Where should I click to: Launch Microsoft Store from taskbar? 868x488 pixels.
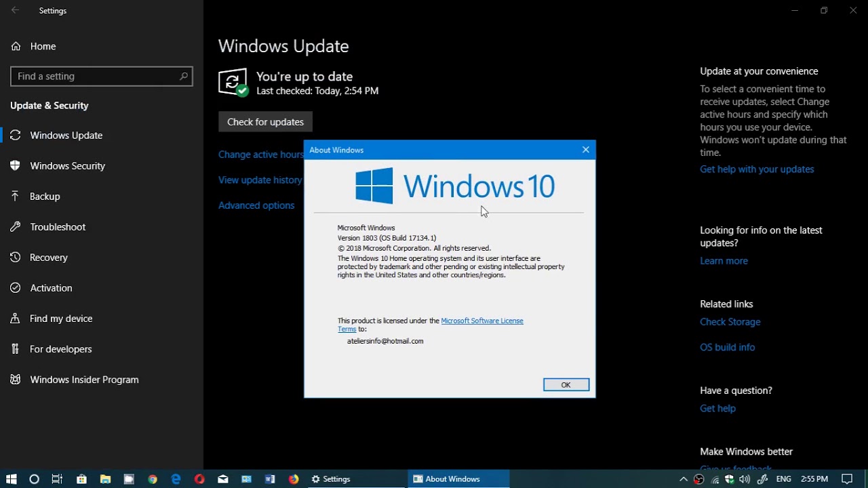tap(81, 479)
